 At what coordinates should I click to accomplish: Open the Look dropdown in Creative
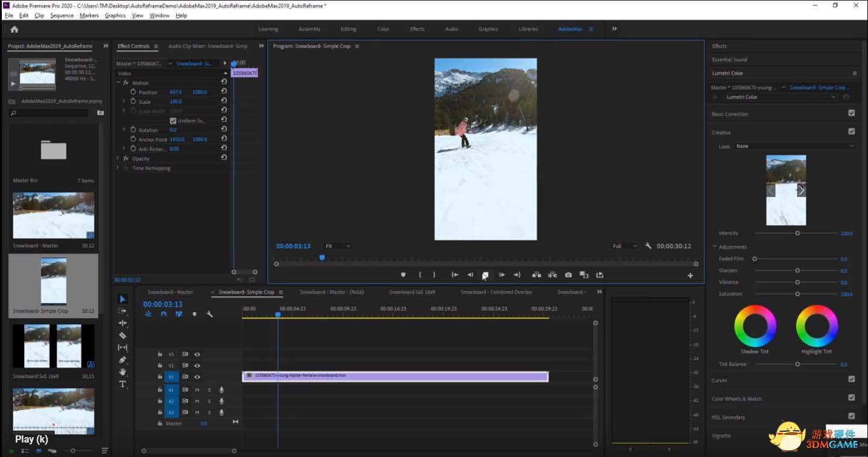794,146
